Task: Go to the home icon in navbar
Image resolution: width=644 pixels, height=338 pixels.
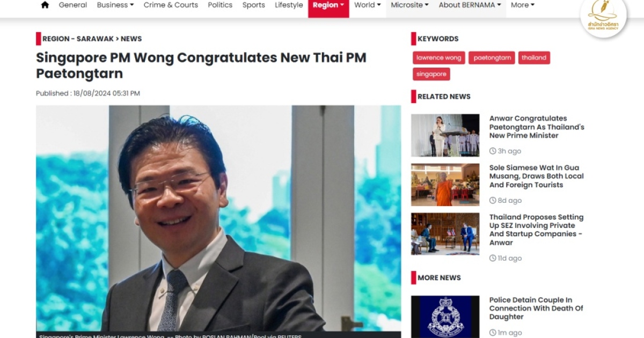Action: 45,5
